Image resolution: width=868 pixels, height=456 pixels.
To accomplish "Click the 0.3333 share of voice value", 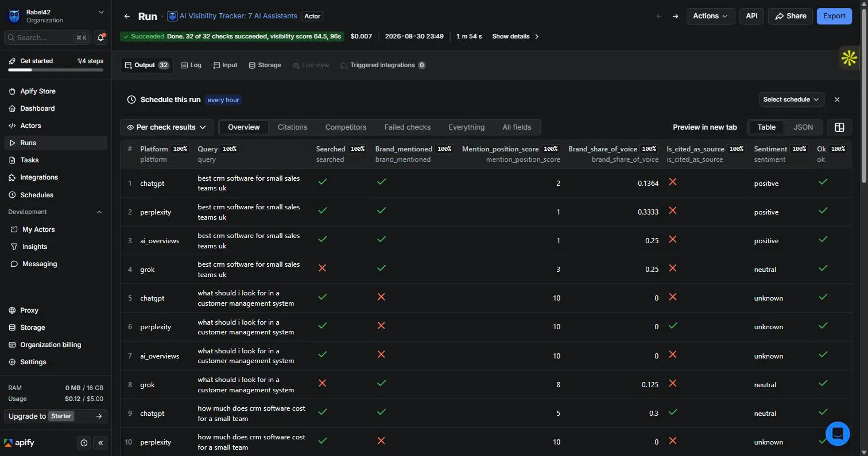I will [x=648, y=212].
